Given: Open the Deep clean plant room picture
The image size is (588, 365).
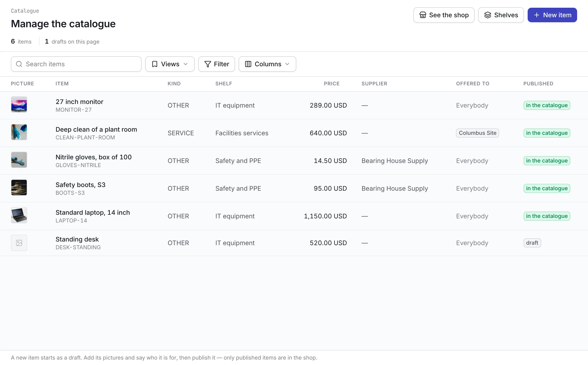Looking at the screenshot, I should tap(19, 132).
